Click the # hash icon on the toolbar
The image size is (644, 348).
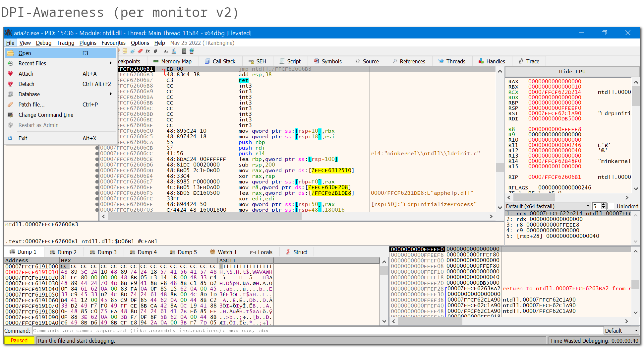[155, 51]
